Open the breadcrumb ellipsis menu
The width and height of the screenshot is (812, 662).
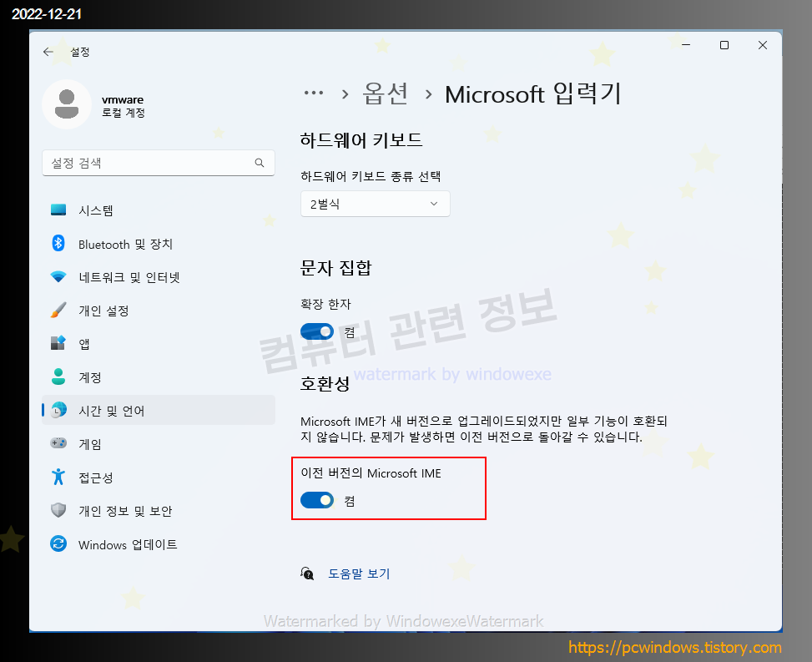click(x=314, y=93)
